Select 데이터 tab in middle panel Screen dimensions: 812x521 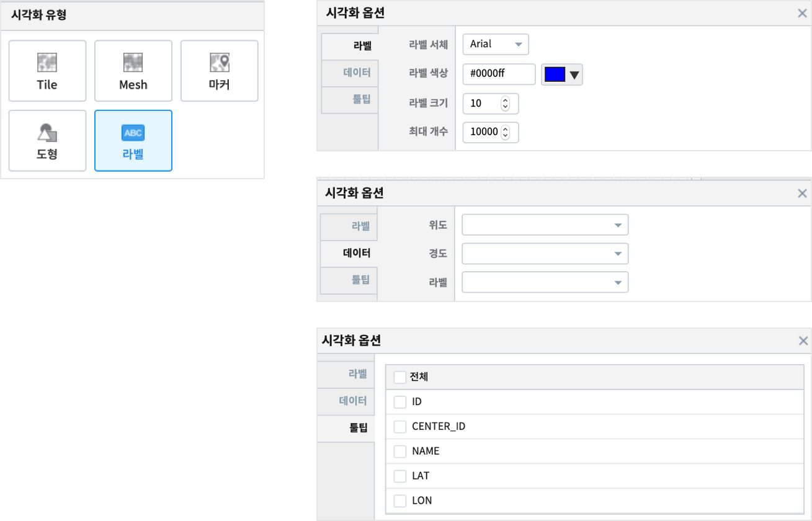point(349,253)
